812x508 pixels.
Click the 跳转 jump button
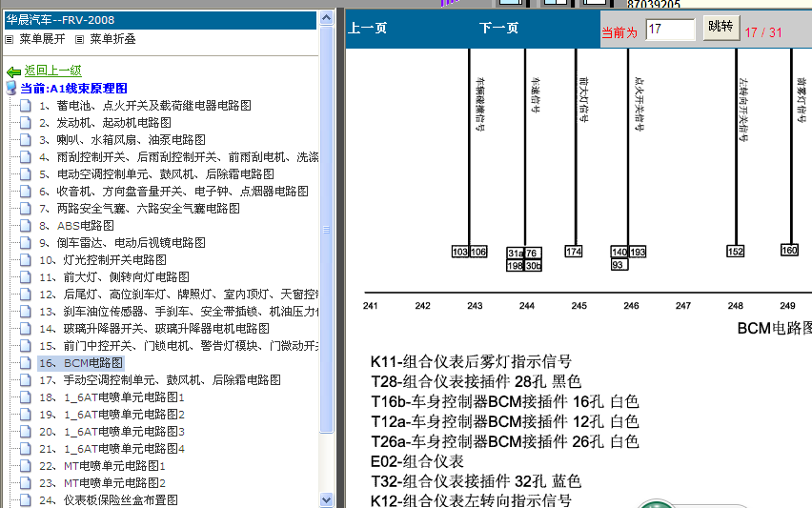click(721, 27)
